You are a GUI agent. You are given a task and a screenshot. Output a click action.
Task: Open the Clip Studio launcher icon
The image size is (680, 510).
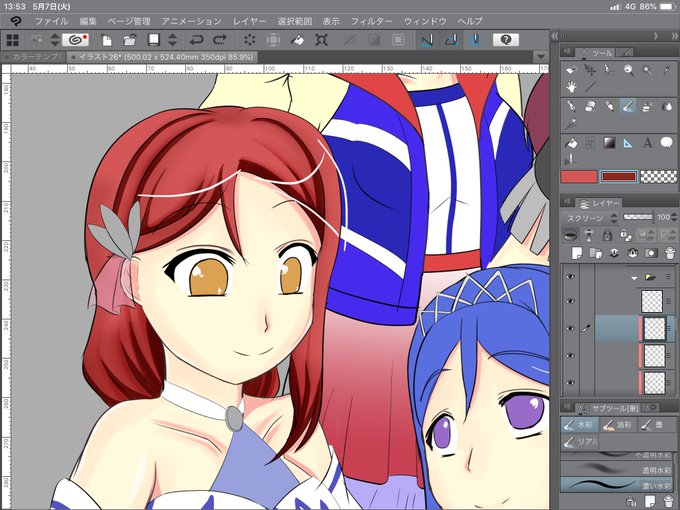tap(75, 40)
